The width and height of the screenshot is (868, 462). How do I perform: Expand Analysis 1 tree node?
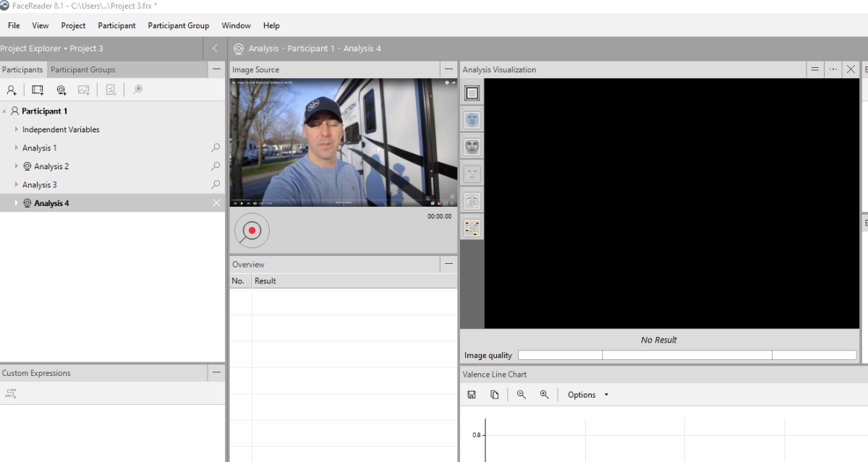pos(17,147)
